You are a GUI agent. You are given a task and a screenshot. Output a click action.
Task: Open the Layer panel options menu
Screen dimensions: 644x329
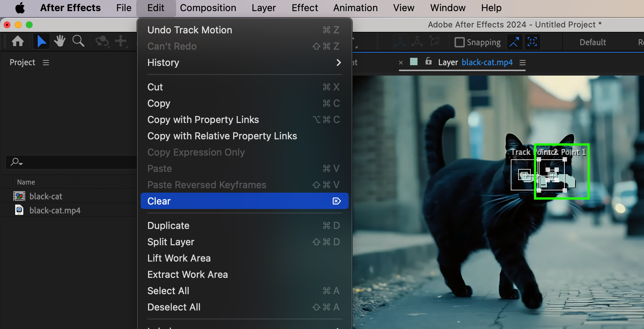[x=523, y=63]
